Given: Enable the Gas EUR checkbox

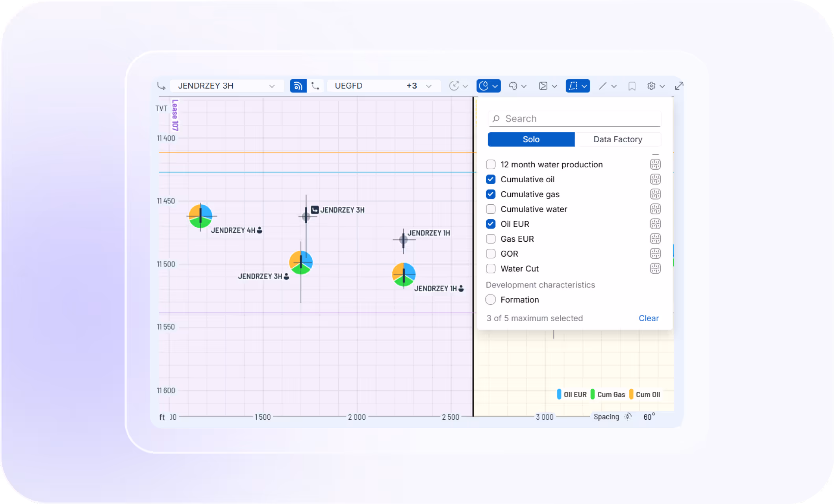Looking at the screenshot, I should [491, 239].
